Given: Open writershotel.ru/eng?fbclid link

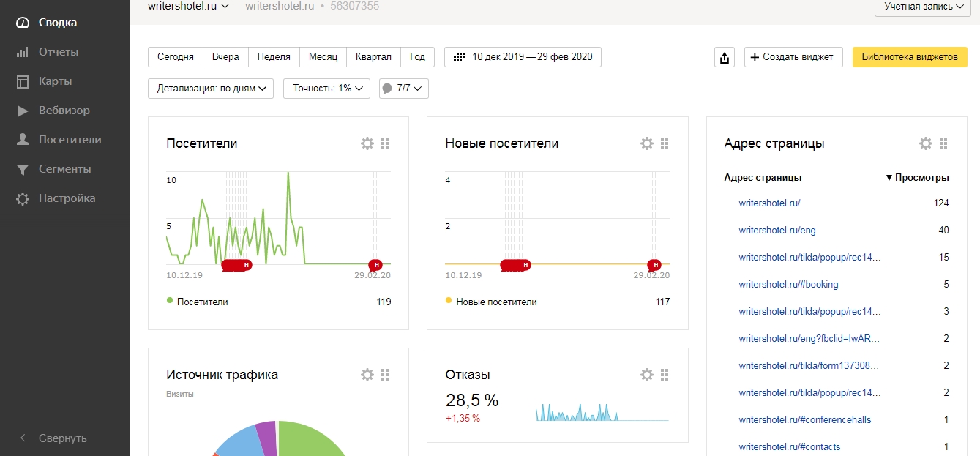Looking at the screenshot, I should 809,338.
